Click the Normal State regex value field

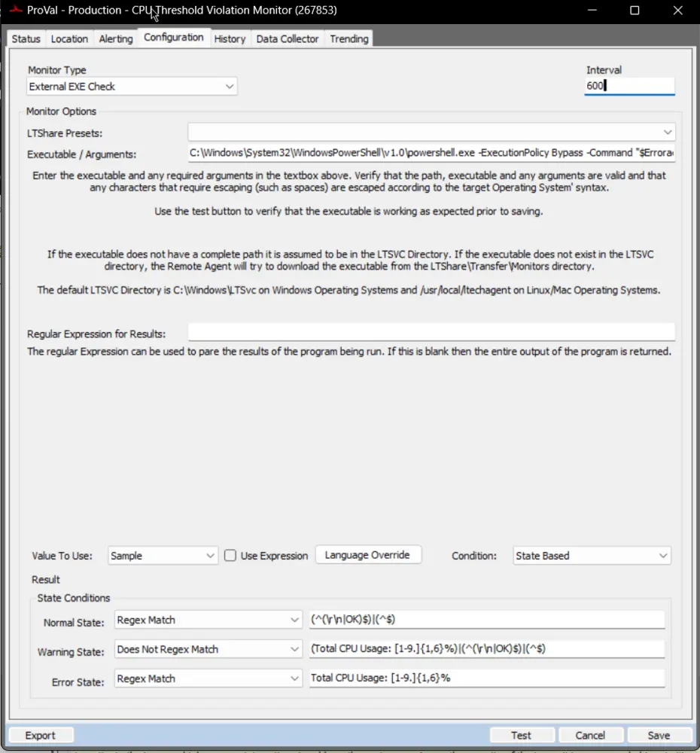pyautogui.click(x=487, y=620)
